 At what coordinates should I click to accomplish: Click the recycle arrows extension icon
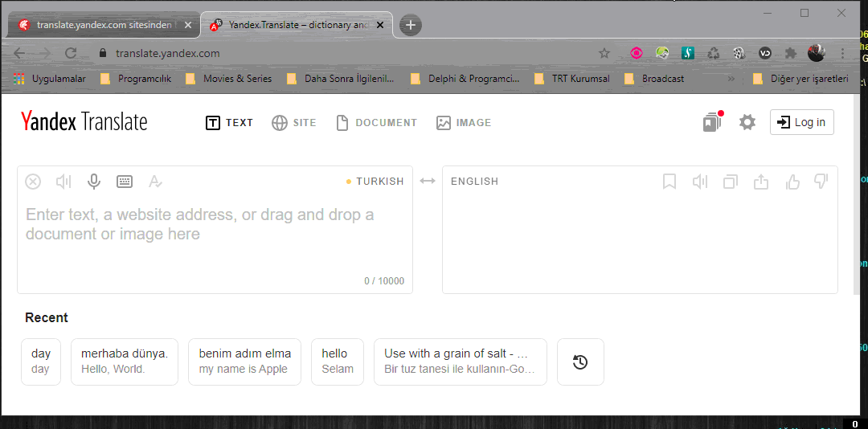713,53
